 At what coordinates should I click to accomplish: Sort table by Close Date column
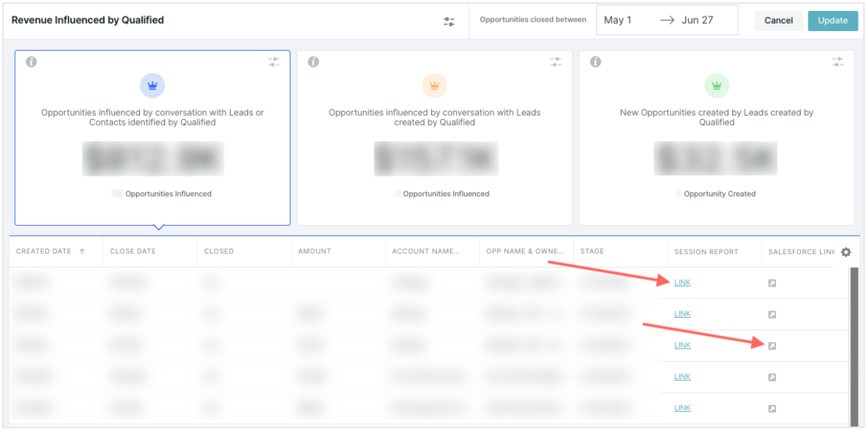click(x=133, y=251)
